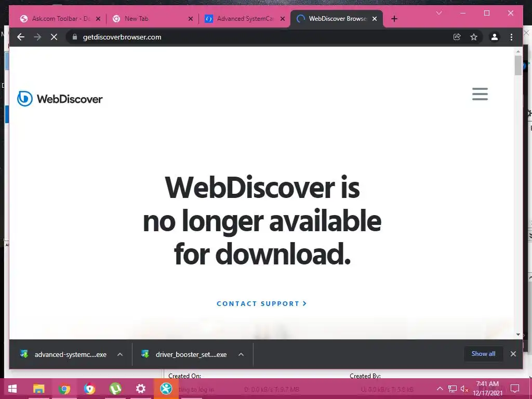
Task: Open the uTorrent taskbar icon
Action: pyautogui.click(x=115, y=389)
